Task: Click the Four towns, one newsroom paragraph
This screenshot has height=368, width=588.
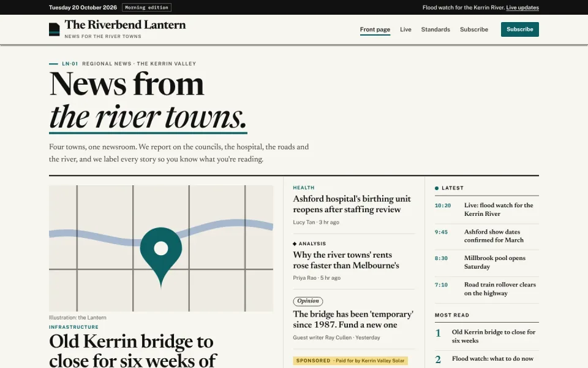Action: [179, 153]
